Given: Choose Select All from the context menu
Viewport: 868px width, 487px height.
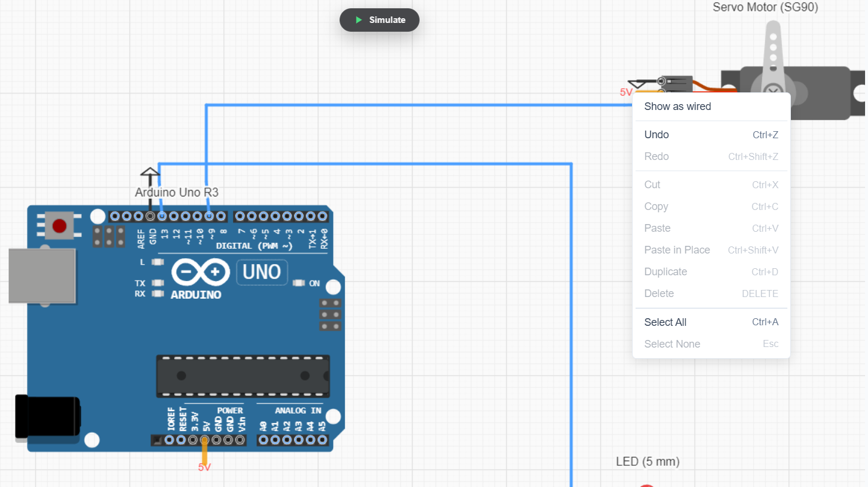Looking at the screenshot, I should point(711,322).
